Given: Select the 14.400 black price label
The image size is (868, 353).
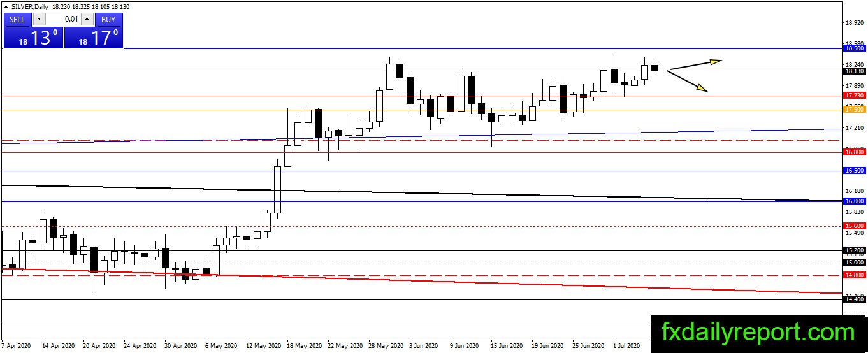Looking at the screenshot, I should pyautogui.click(x=854, y=299).
